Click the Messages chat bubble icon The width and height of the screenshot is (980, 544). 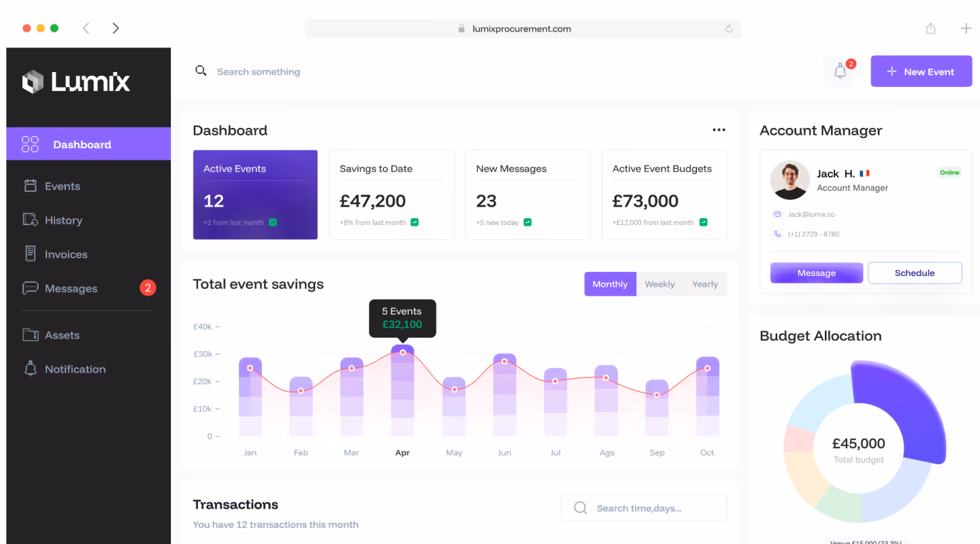tap(30, 288)
